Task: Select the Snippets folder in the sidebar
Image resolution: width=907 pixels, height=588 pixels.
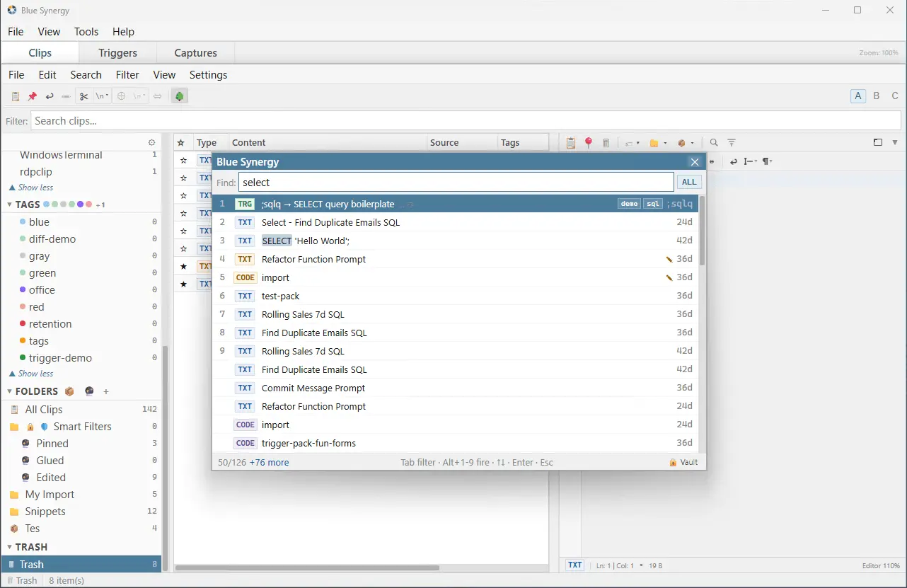Action: 83,512
